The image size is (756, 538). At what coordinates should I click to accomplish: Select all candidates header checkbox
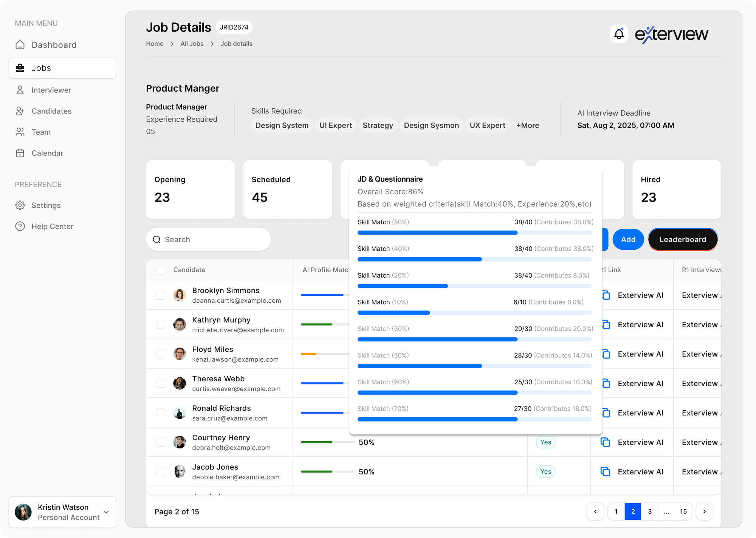(x=161, y=270)
